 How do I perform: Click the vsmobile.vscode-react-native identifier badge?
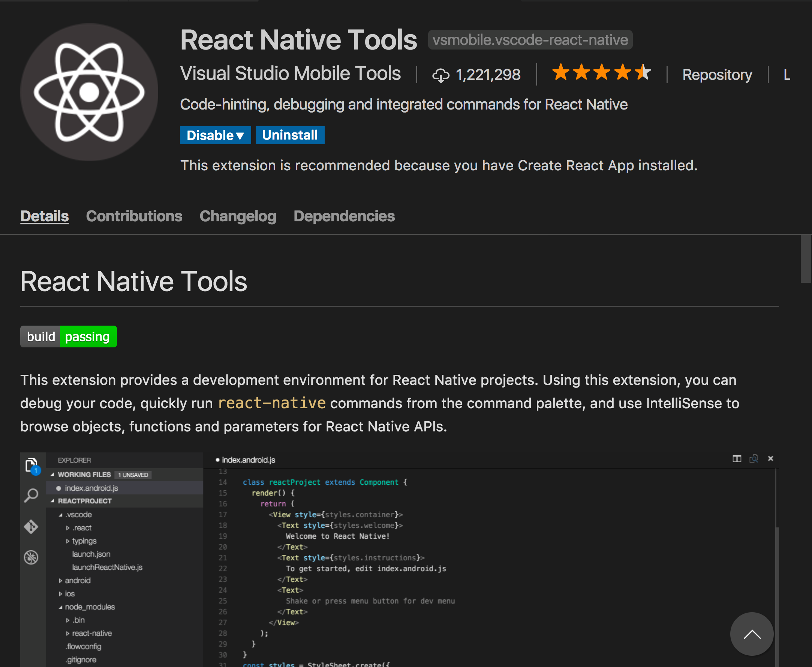[530, 40]
